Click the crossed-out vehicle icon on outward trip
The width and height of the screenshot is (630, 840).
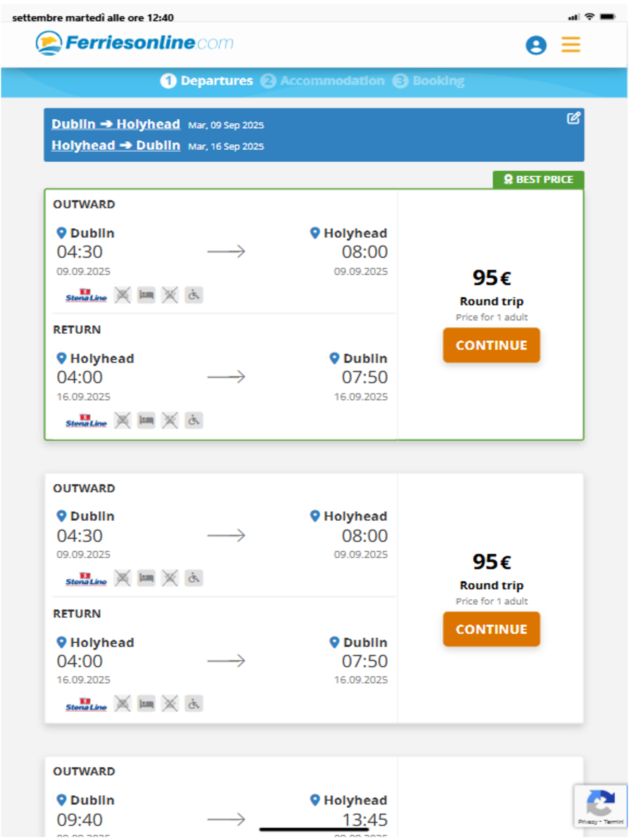click(x=123, y=295)
